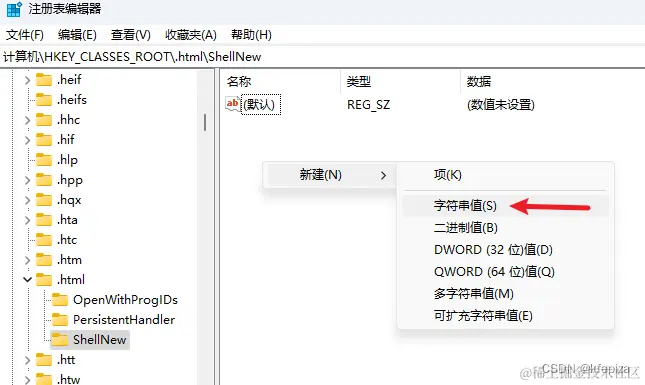Select the .heifs key label

72,100
